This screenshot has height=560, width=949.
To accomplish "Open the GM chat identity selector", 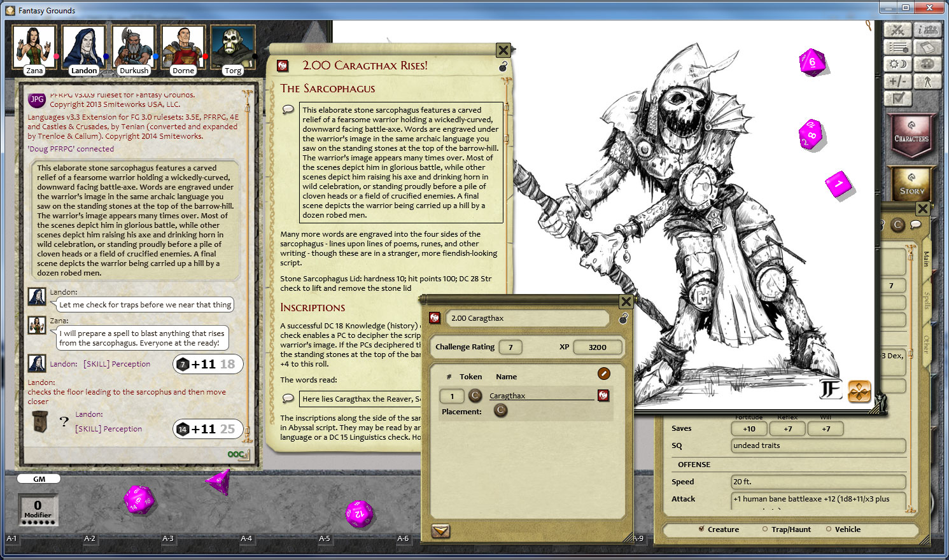I will tap(38, 479).
